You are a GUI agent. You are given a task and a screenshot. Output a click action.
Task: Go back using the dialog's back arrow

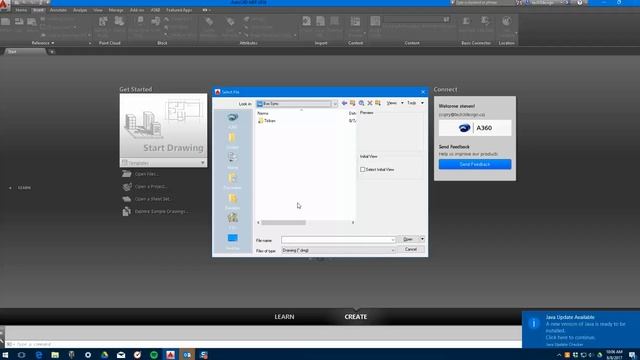[x=344, y=103]
